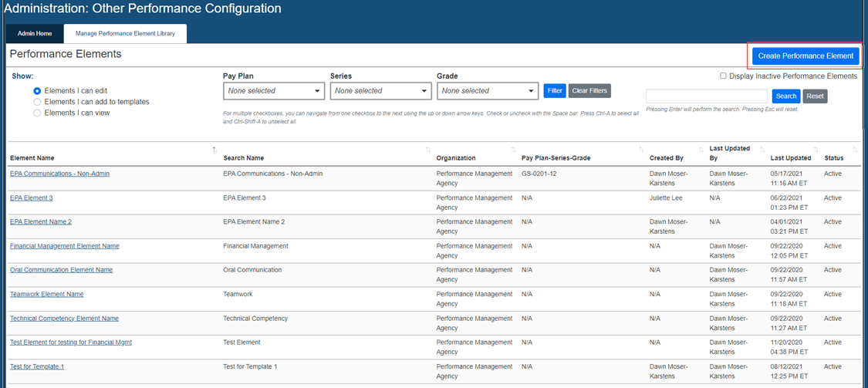This screenshot has height=388, width=868.
Task: Click the Status column header
Action: pyautogui.click(x=834, y=158)
